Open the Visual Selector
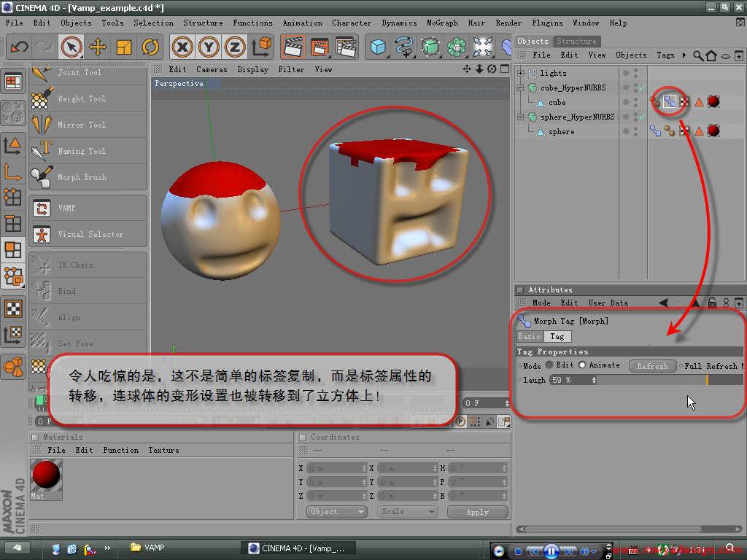Screen dimensions: 747x560 click(88, 234)
